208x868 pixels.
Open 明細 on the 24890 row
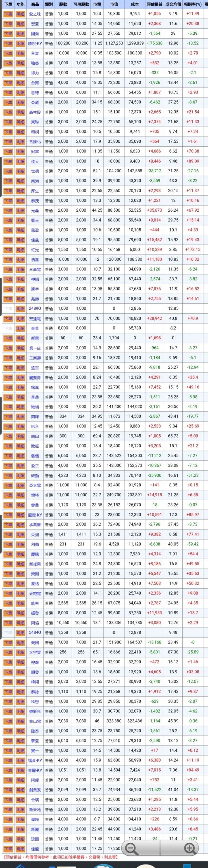(20, 309)
